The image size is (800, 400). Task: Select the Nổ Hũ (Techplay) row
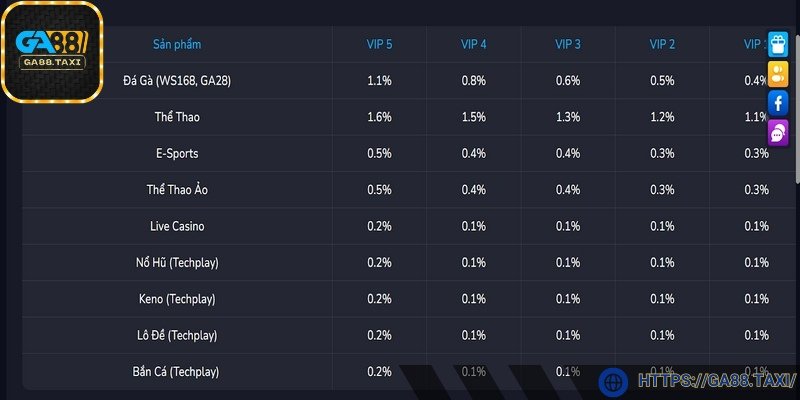click(177, 262)
